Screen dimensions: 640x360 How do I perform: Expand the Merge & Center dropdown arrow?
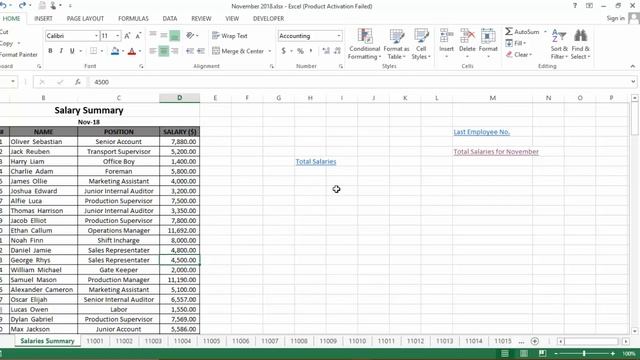tap(270, 51)
